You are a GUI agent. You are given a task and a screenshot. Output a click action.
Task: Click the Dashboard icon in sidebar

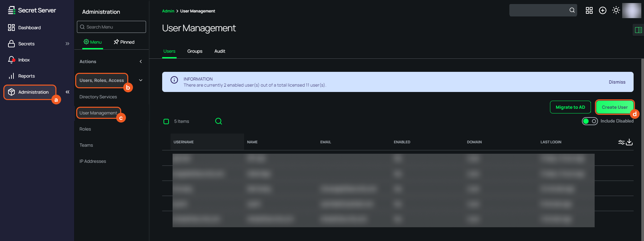coord(11,28)
